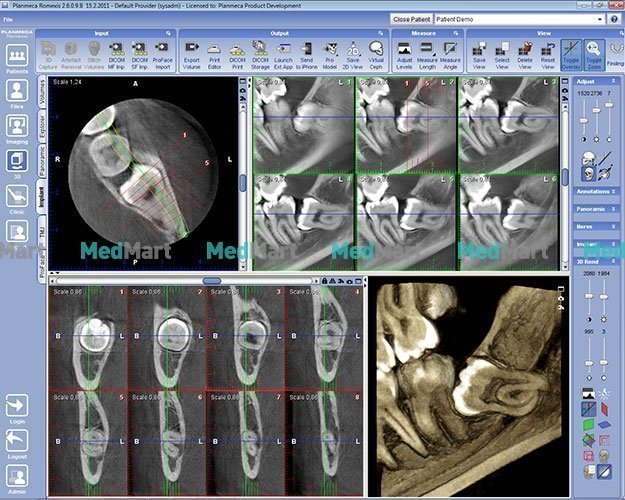Image resolution: width=625 pixels, height=500 pixels.
Task: Open the patient name dropdown
Action: (x=600, y=19)
